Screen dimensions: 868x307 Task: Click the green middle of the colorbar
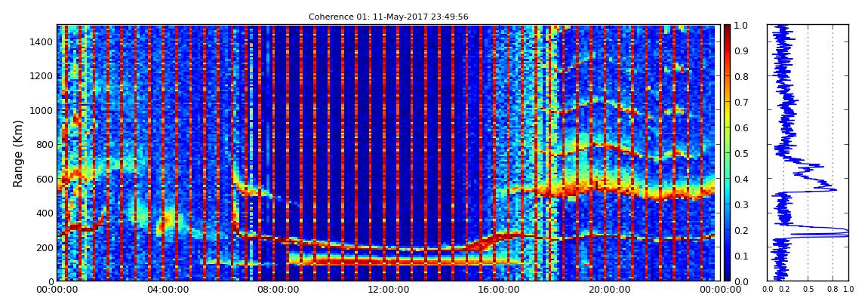(x=728, y=152)
